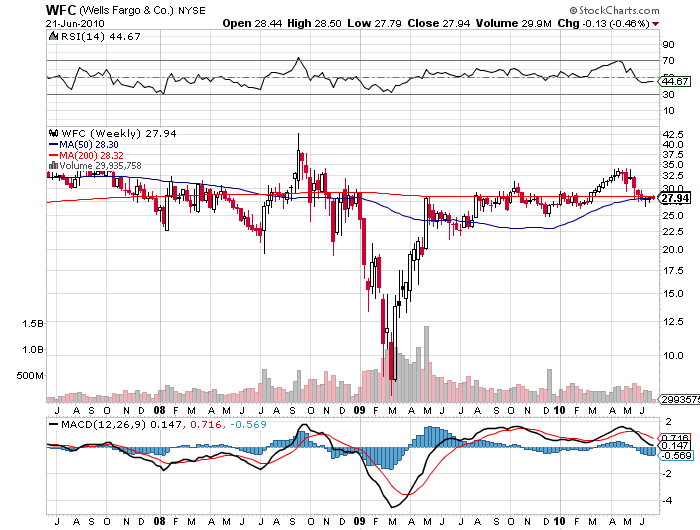This screenshot has width=700, height=530.
Task: Click the 42.5 price axis label
Action: (x=673, y=134)
